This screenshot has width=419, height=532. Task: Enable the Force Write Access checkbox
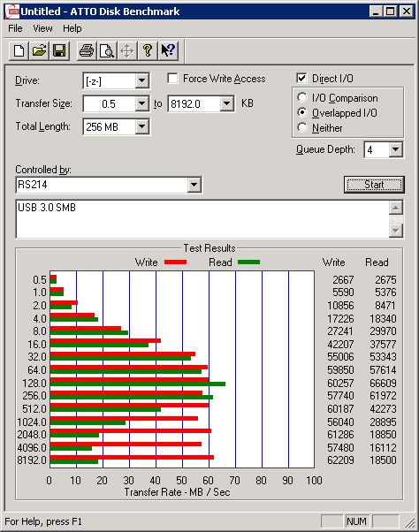point(172,79)
